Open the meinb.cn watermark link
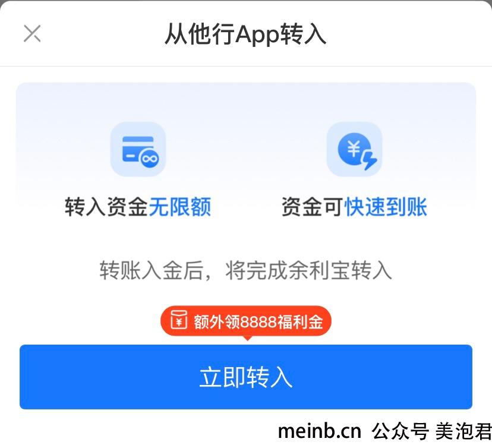 (x=320, y=431)
